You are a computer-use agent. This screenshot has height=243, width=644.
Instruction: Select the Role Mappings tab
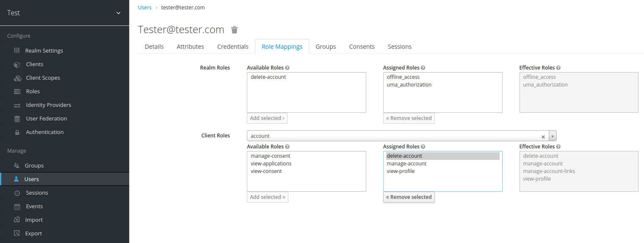tap(282, 47)
